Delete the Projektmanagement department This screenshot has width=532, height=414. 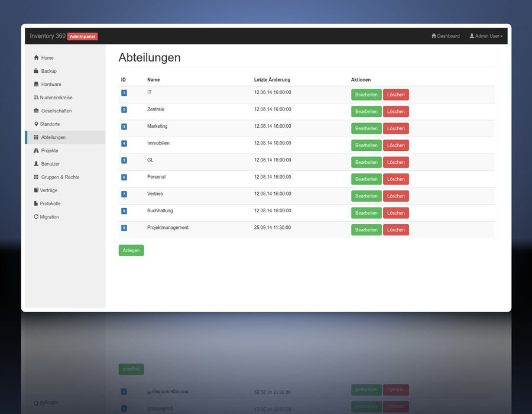[396, 229]
